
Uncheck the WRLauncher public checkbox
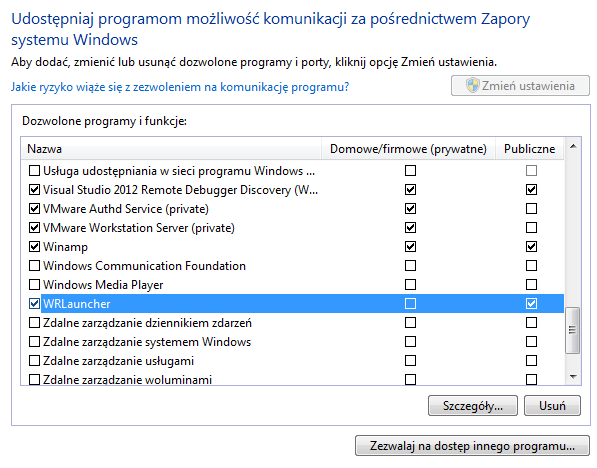point(532,303)
